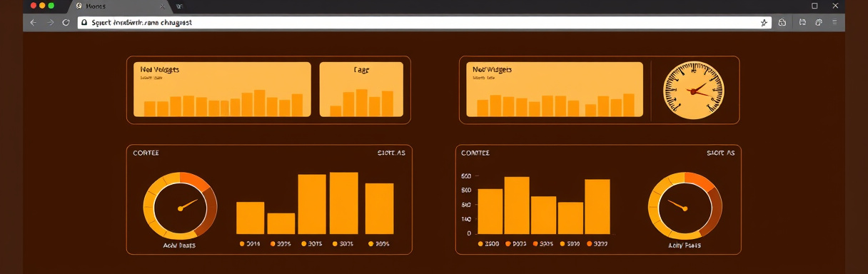Focus the URL address bar field
The height and width of the screenshot is (274, 868).
tap(425, 23)
